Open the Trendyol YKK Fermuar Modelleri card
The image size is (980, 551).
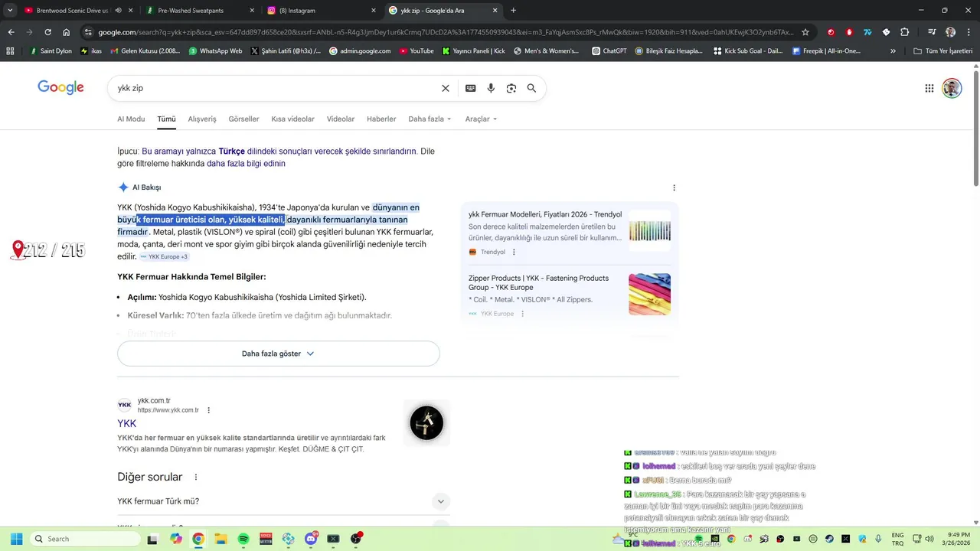click(570, 232)
